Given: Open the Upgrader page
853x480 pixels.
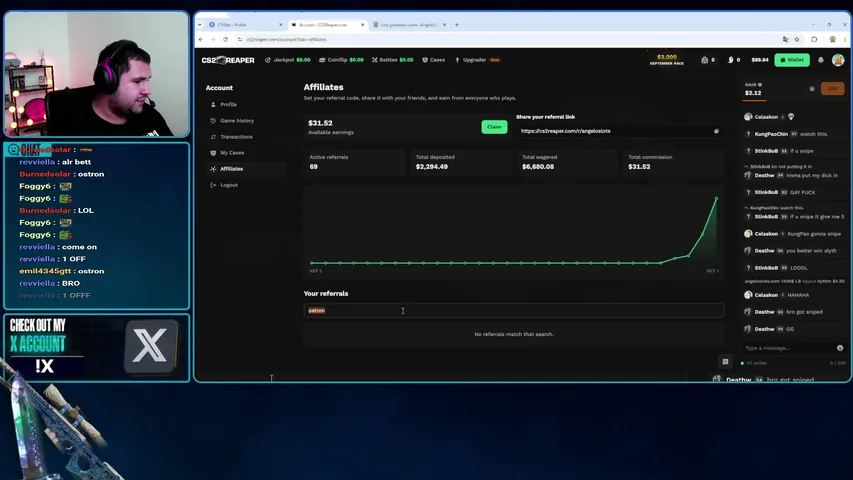Looking at the screenshot, I should [x=477, y=60].
